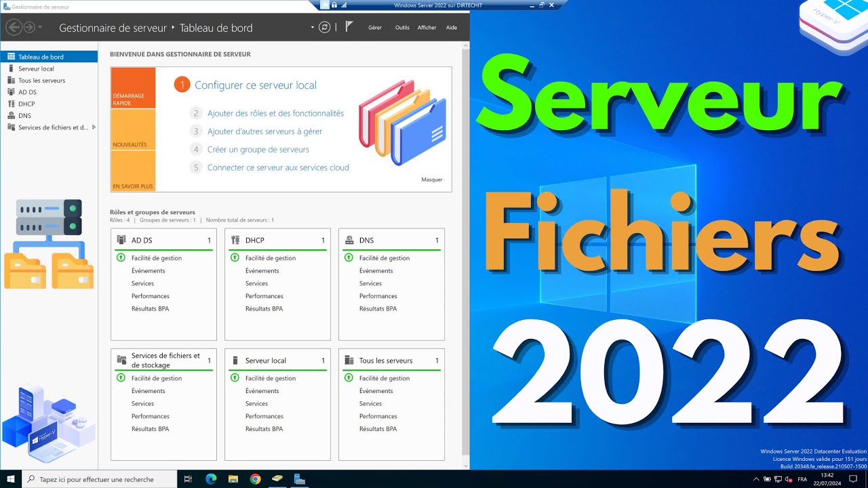The image size is (868, 488).
Task: Select the Nouveautés tile
Action: [x=133, y=130]
